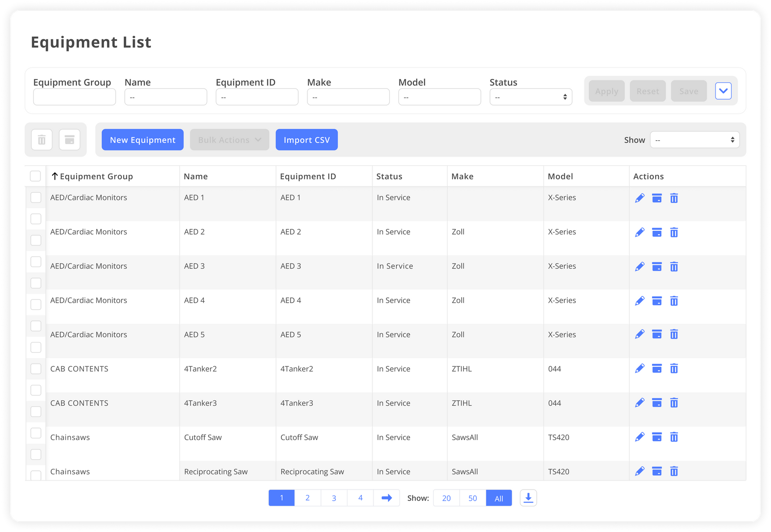Select the checkbox next to 4Tanker3
The width and height of the screenshot is (771, 532).
[x=36, y=411]
